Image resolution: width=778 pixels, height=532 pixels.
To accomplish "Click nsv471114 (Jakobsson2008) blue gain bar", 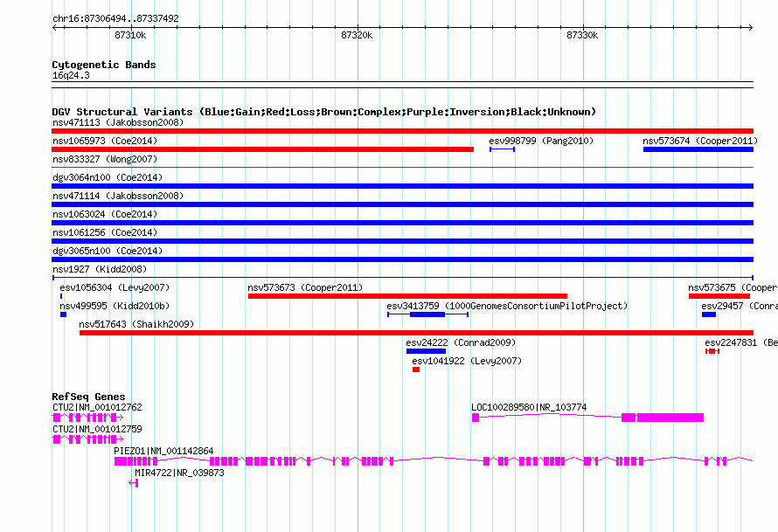I will tap(402, 204).
